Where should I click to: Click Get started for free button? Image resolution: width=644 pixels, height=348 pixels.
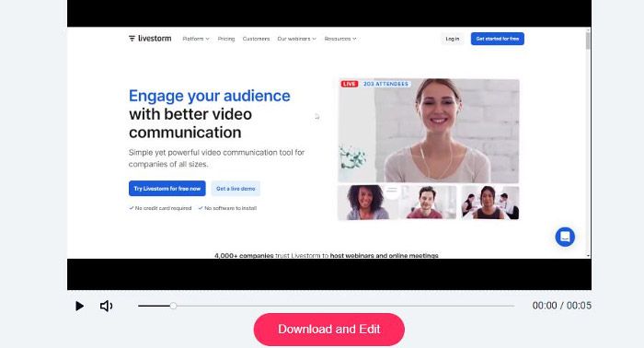(498, 39)
